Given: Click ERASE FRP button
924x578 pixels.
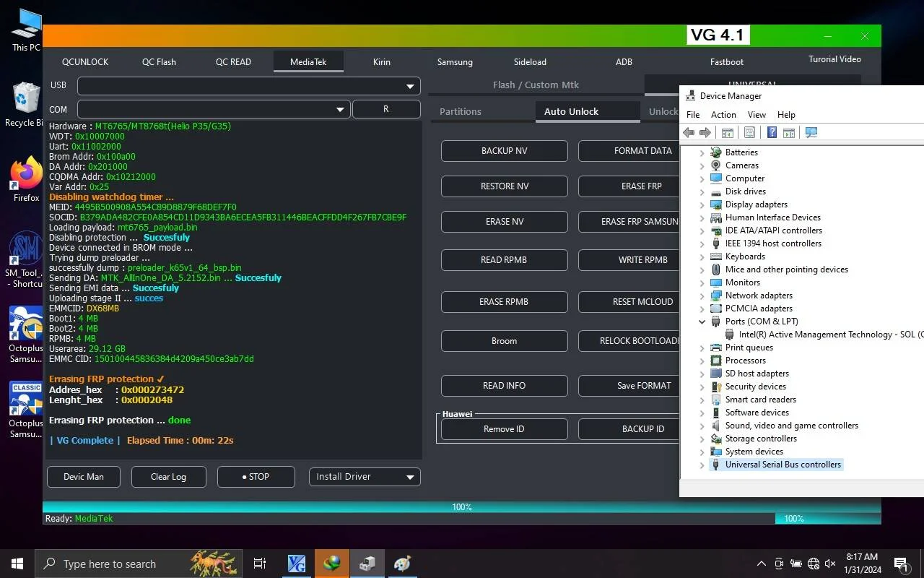Looking at the screenshot, I should (x=629, y=186).
